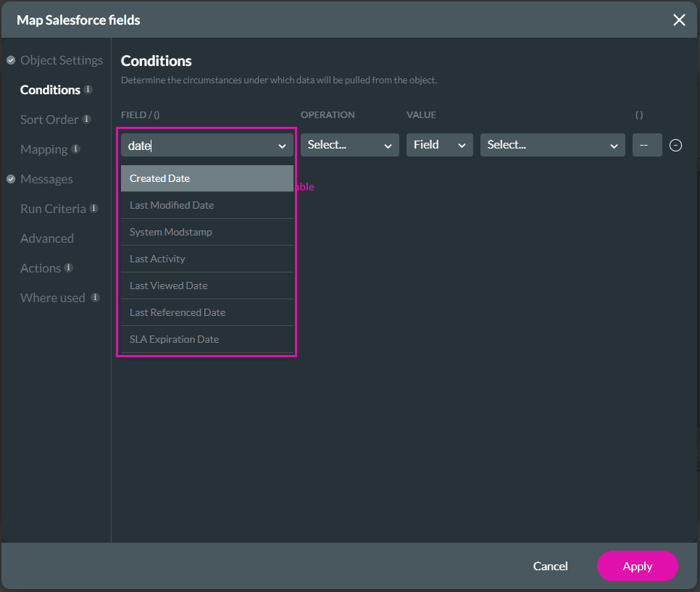Viewport: 700px width, 592px height.
Task: Click the checkmark icon beside Object Settings
Action: coord(10,60)
